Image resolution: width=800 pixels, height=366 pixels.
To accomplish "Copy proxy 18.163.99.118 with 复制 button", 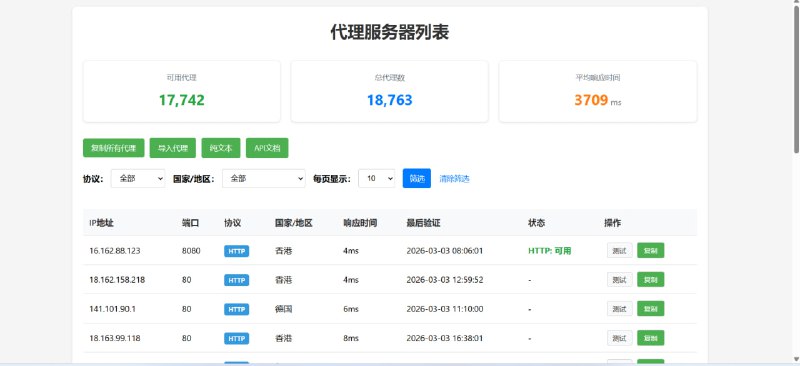I will coord(651,338).
